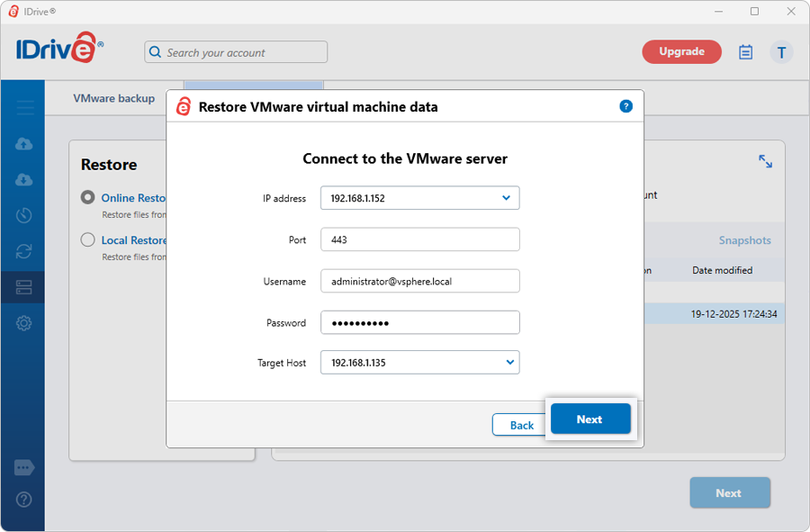Click the highlighted Next button in dialog
The height and width of the screenshot is (532, 810).
click(x=590, y=419)
